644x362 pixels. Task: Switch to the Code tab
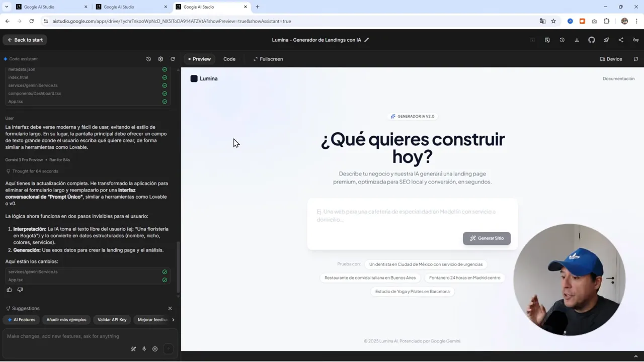coord(229,59)
